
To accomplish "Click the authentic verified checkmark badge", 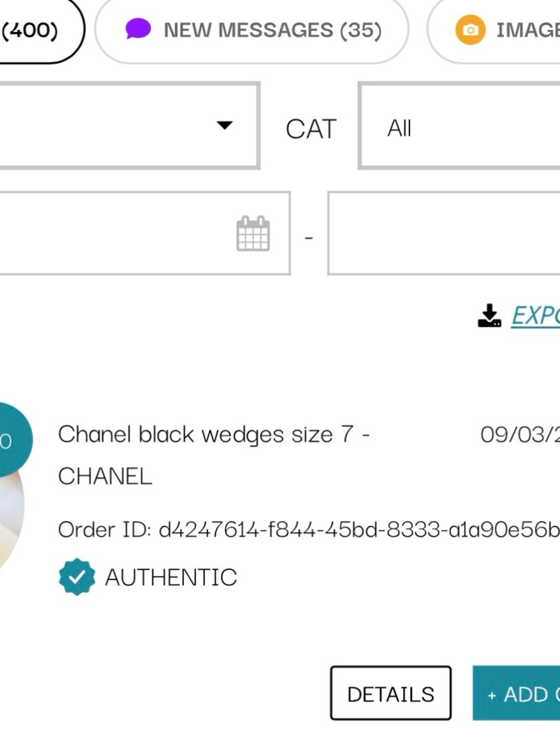I will 77,577.
